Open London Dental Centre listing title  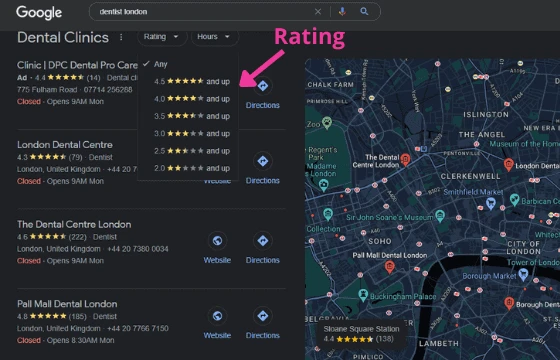click(65, 145)
